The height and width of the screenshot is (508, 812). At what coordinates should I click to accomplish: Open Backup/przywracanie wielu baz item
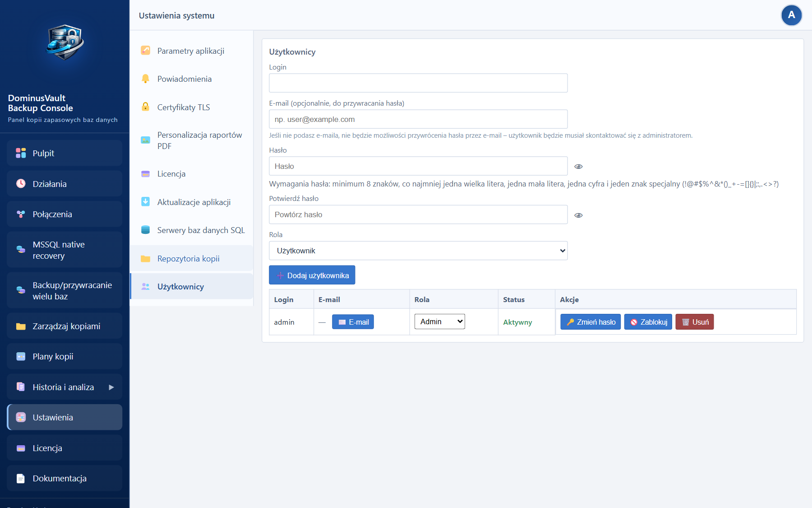coord(65,290)
